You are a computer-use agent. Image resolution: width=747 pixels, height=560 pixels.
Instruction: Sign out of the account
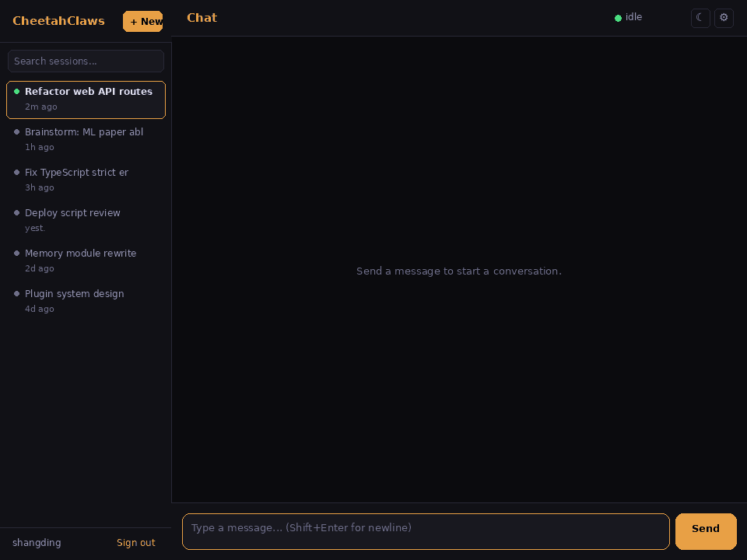pyautogui.click(x=135, y=542)
